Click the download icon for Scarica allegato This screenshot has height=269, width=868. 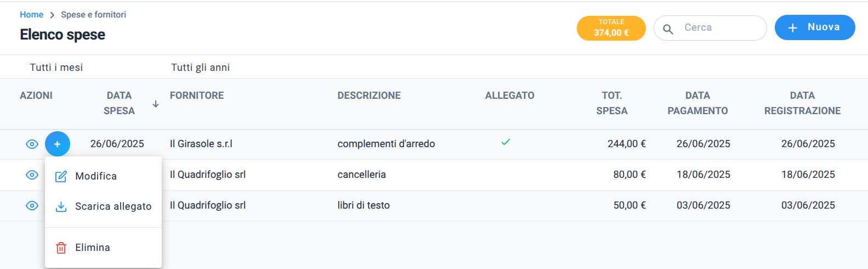coord(61,206)
